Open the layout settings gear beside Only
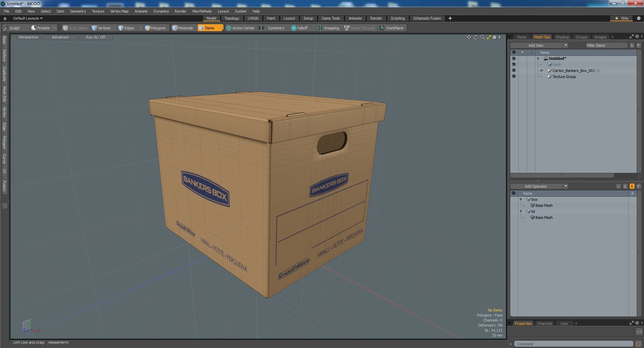 click(x=639, y=18)
